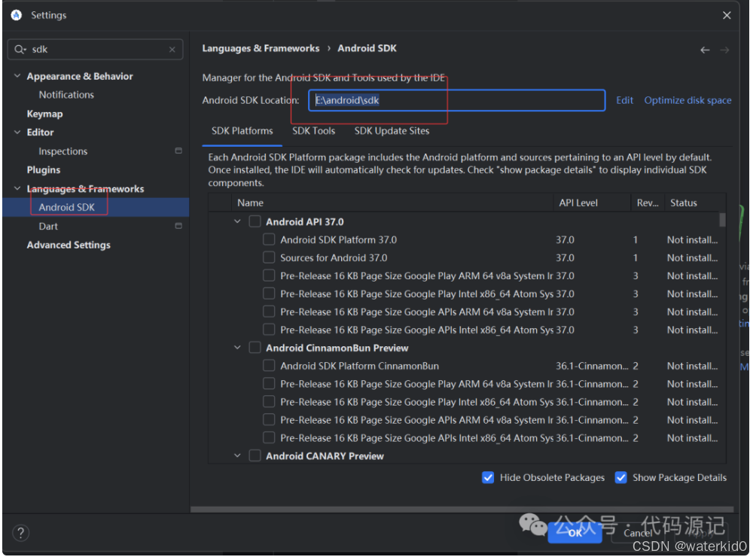
Task: Check Google Play Intel x86_64 37.0 image
Action: (269, 294)
